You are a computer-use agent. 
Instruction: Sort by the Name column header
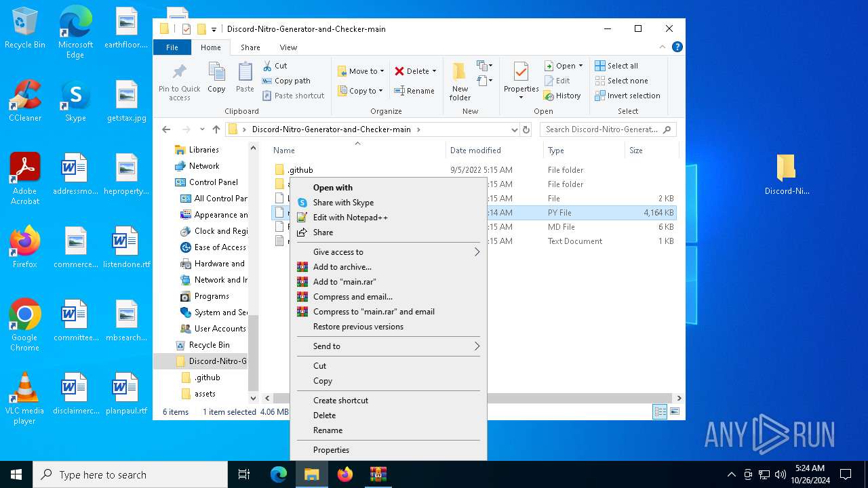click(357, 150)
